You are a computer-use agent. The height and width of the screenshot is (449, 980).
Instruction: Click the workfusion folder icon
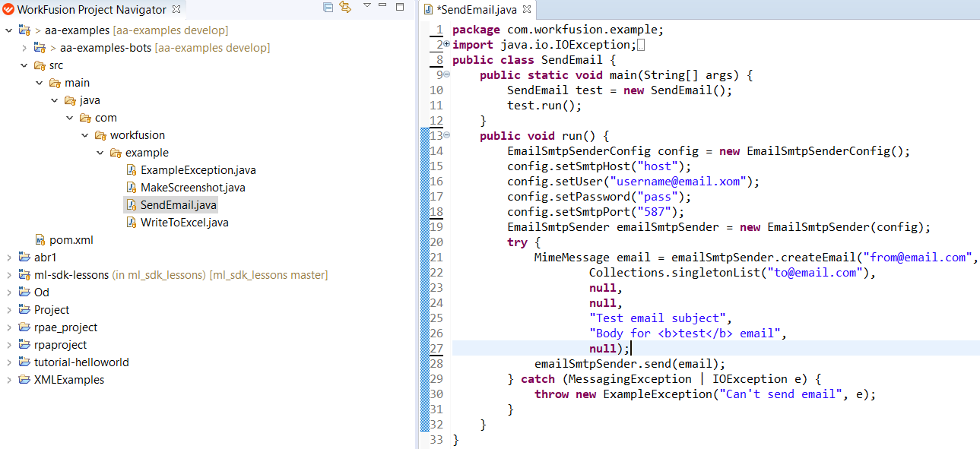(100, 135)
